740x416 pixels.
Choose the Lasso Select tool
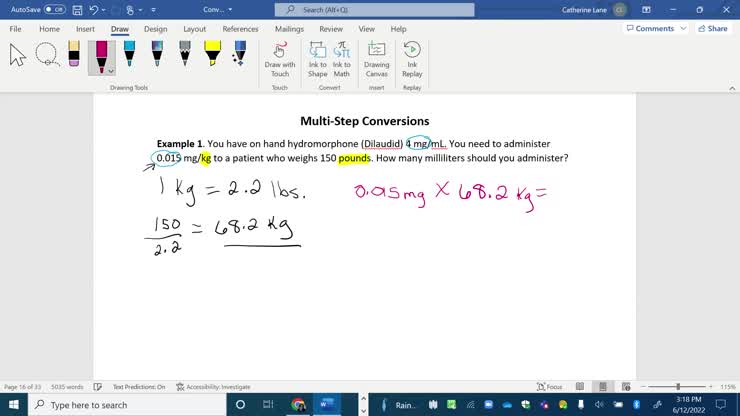(x=46, y=56)
